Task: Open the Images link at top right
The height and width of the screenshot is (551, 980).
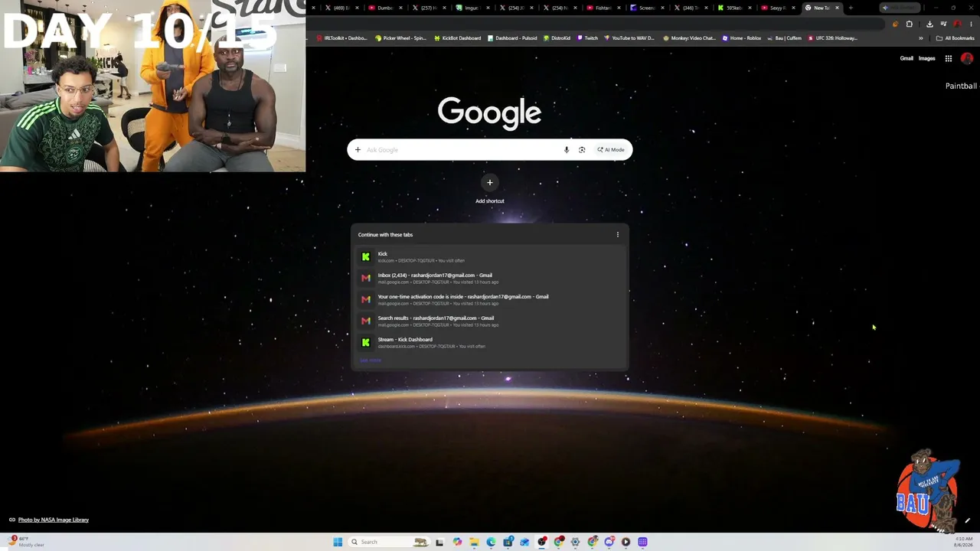Action: click(x=927, y=58)
